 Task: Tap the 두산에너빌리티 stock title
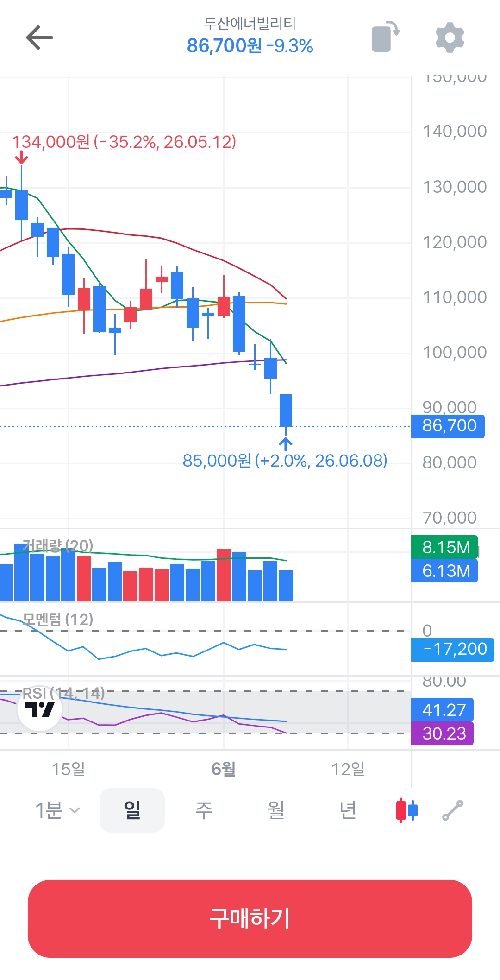pos(250,24)
